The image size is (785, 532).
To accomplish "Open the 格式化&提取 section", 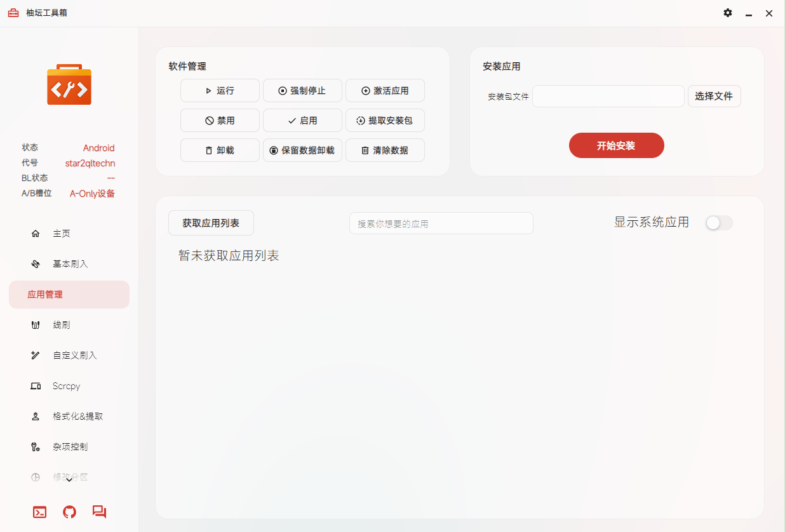I will point(77,416).
